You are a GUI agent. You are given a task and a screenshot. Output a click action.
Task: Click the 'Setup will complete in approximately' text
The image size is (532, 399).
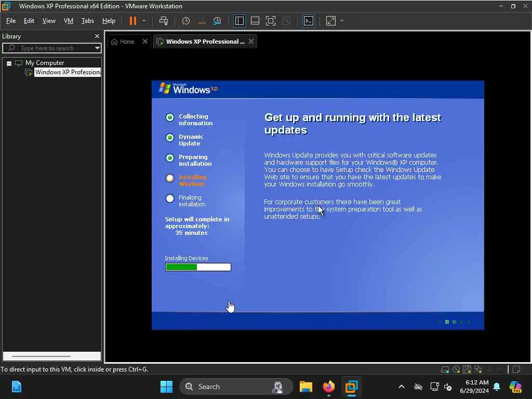click(x=197, y=222)
